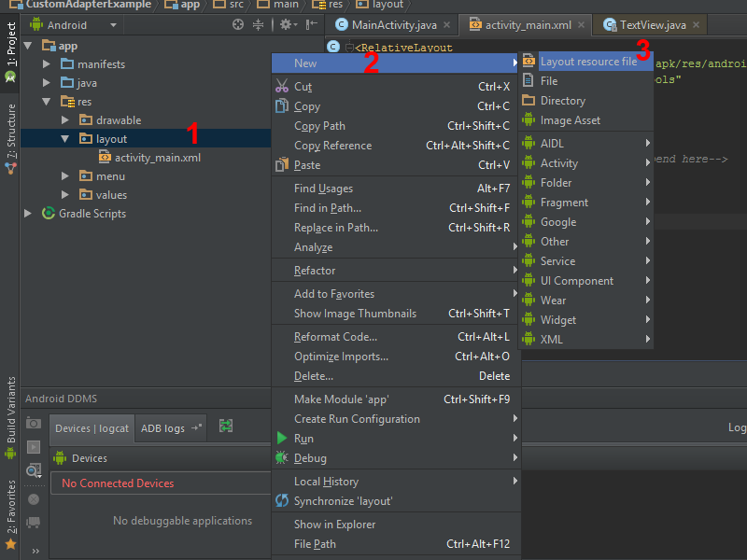
Task: Choose Reformat Code... in context menu
Action: tap(395, 337)
